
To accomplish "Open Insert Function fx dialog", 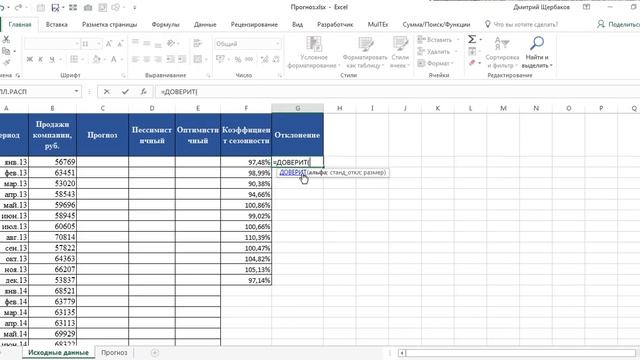I will tap(144, 92).
